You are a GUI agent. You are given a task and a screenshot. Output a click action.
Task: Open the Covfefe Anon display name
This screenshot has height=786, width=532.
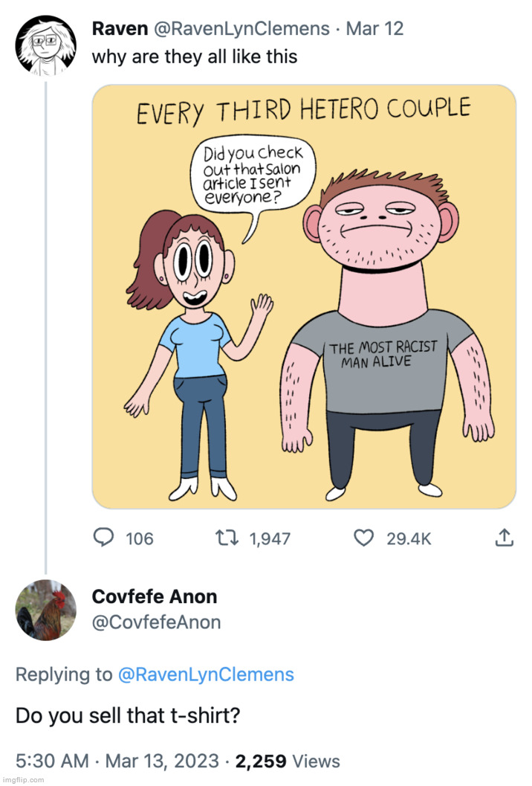(155, 596)
